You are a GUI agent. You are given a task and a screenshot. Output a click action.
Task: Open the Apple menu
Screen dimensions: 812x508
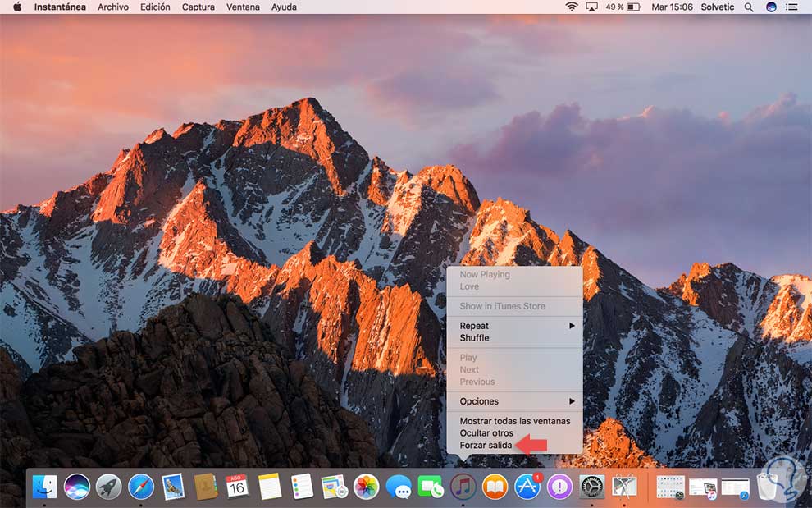tap(17, 7)
